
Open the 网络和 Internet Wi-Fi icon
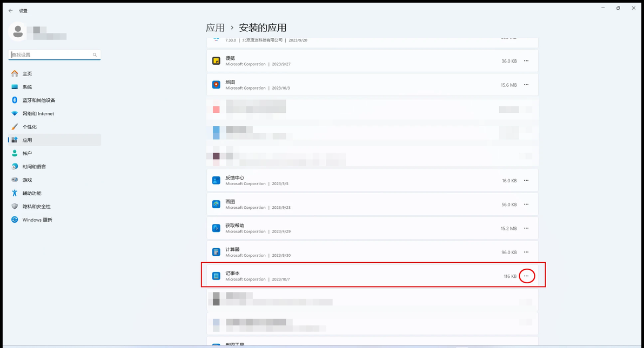15,113
